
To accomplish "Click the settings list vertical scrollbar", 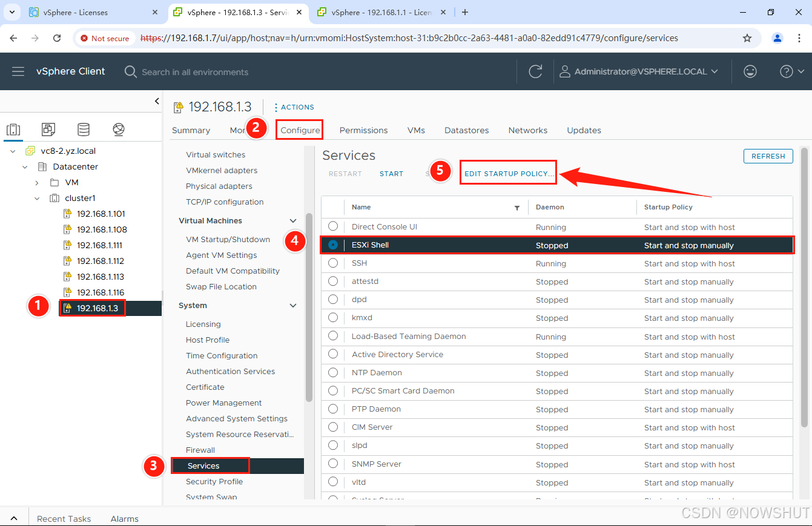I will click(x=309, y=307).
